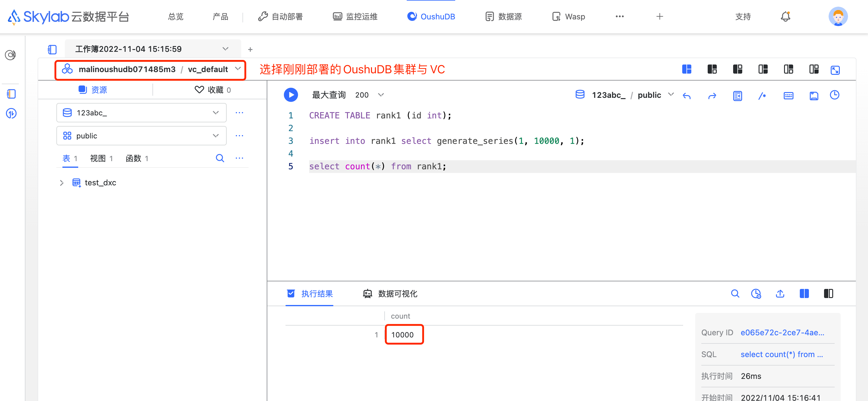Screen dimensions: 868x401
Task: Add a new workbook tab
Action: 250,49
